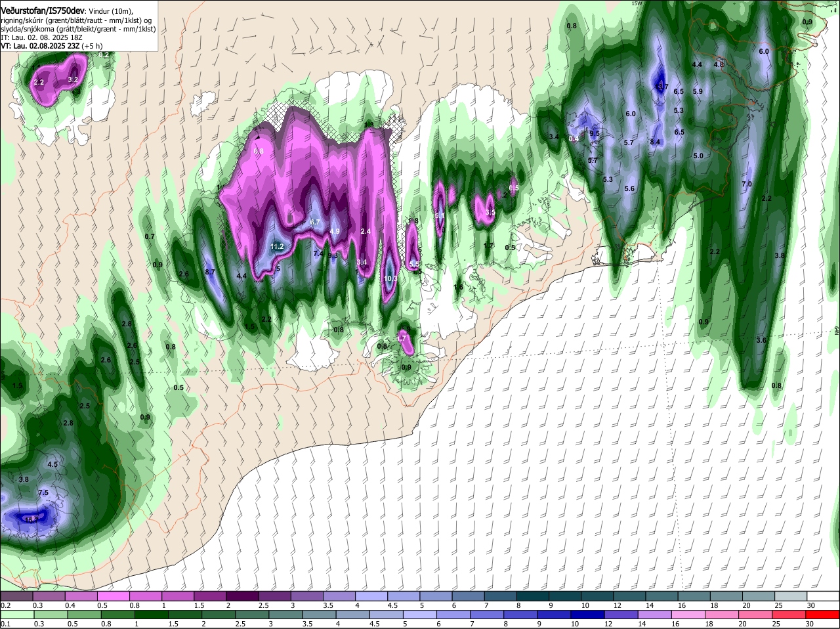Image resolution: width=840 pixels, height=629 pixels.
Task: Click the 'VT: Lau. 02.08.2025 23Z (+5 h)' line
Action: pyautogui.click(x=51, y=46)
